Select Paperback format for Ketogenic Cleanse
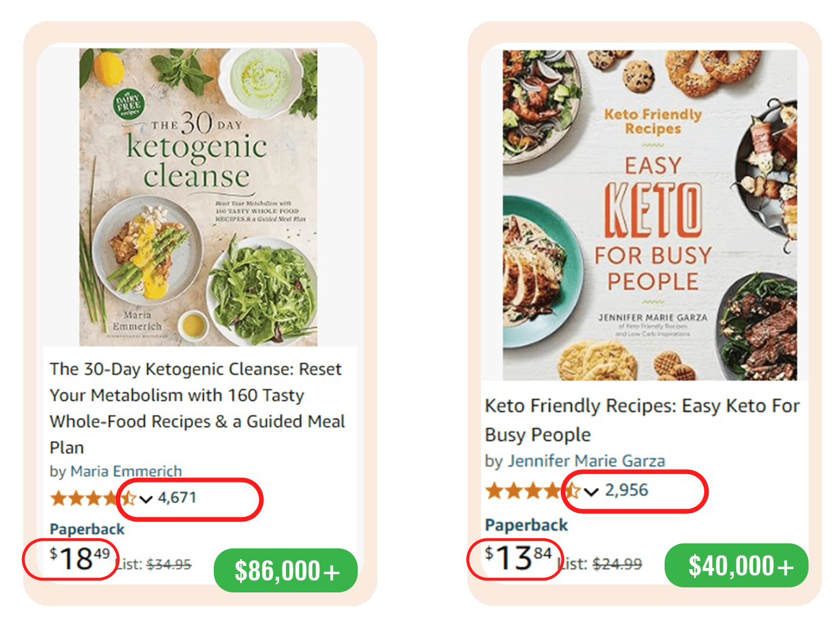The image size is (840, 627). [87, 529]
